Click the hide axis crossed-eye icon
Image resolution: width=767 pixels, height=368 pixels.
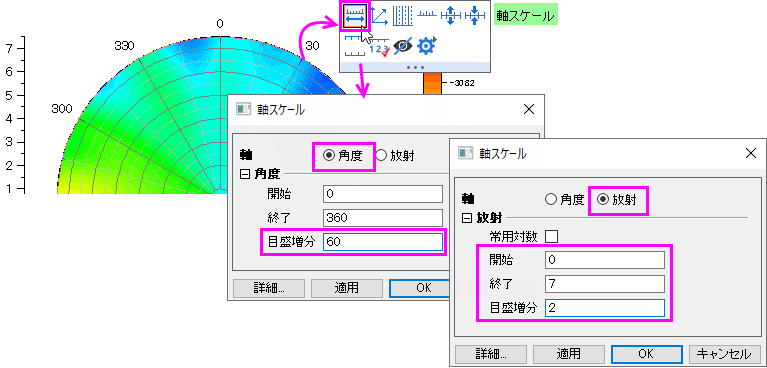(x=403, y=46)
